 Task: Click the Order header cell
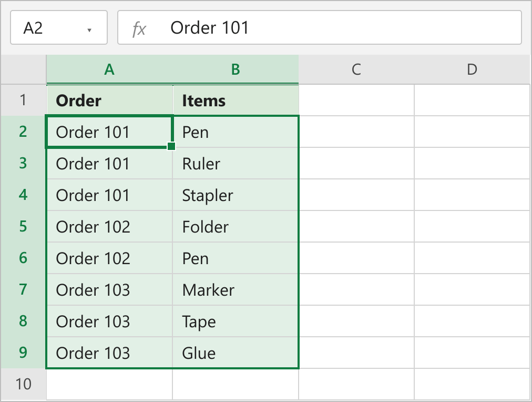[109, 100]
